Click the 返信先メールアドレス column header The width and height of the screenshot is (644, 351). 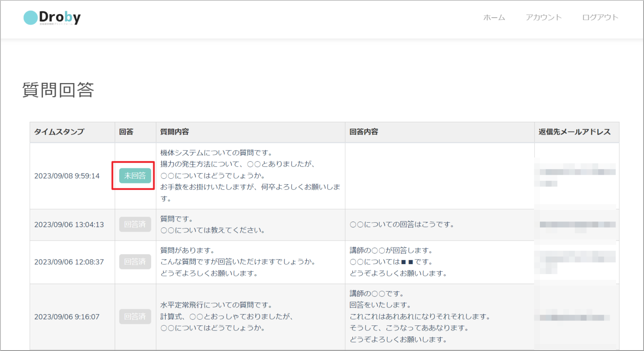[575, 132]
